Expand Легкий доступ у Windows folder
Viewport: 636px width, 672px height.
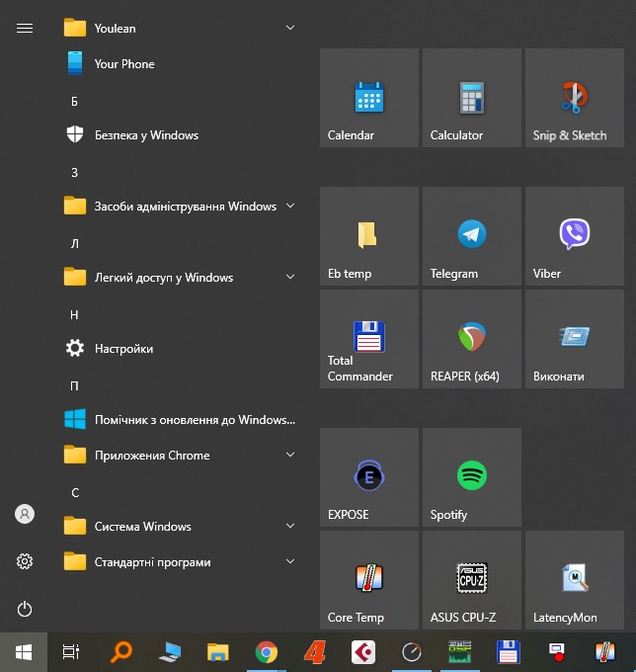point(180,278)
